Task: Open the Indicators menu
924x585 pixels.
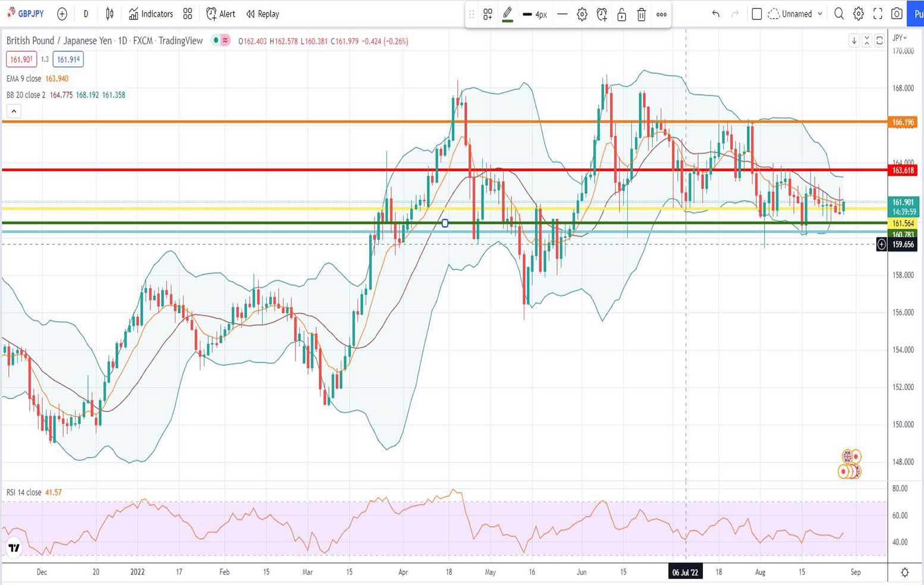Action: (x=151, y=14)
